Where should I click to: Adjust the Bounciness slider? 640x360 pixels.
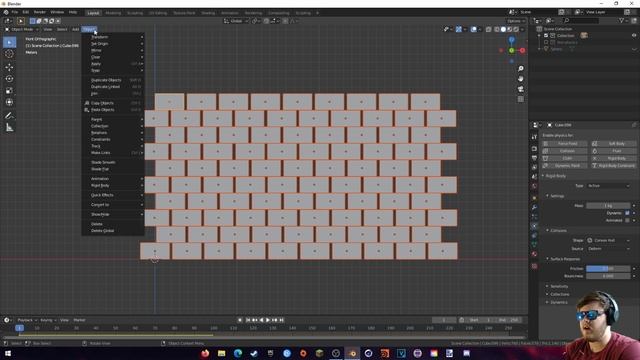click(x=608, y=276)
